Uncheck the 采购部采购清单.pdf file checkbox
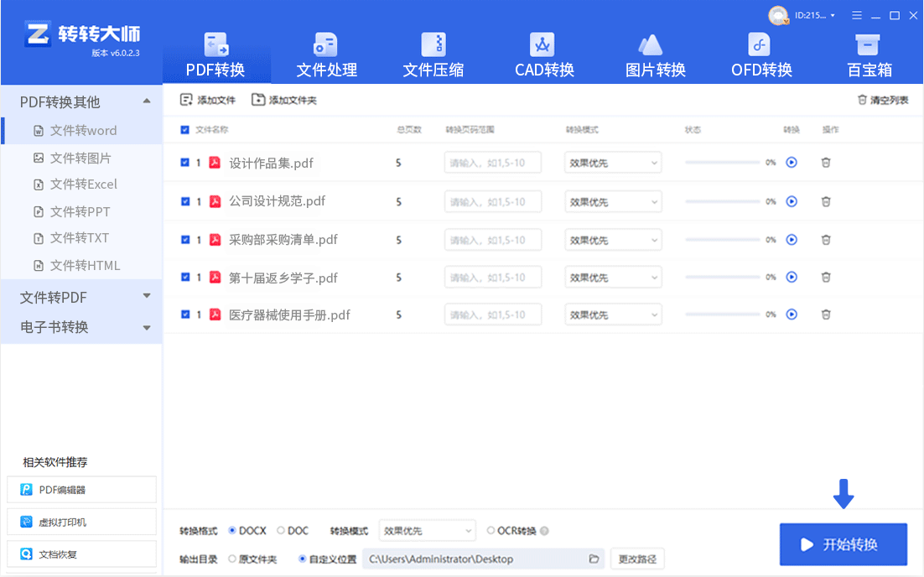Screen dimensions: 924x577 [x=185, y=239]
